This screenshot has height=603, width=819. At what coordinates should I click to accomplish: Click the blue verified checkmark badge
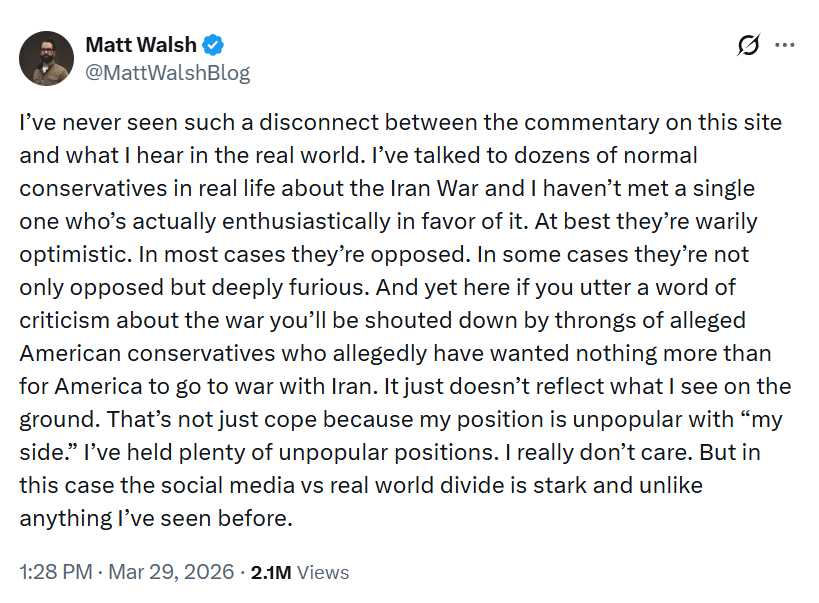(214, 45)
